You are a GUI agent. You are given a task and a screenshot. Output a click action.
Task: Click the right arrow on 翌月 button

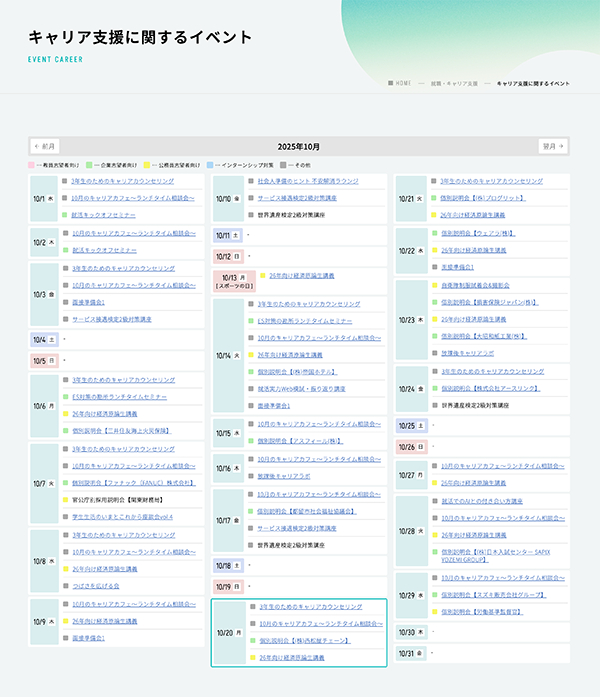point(562,146)
